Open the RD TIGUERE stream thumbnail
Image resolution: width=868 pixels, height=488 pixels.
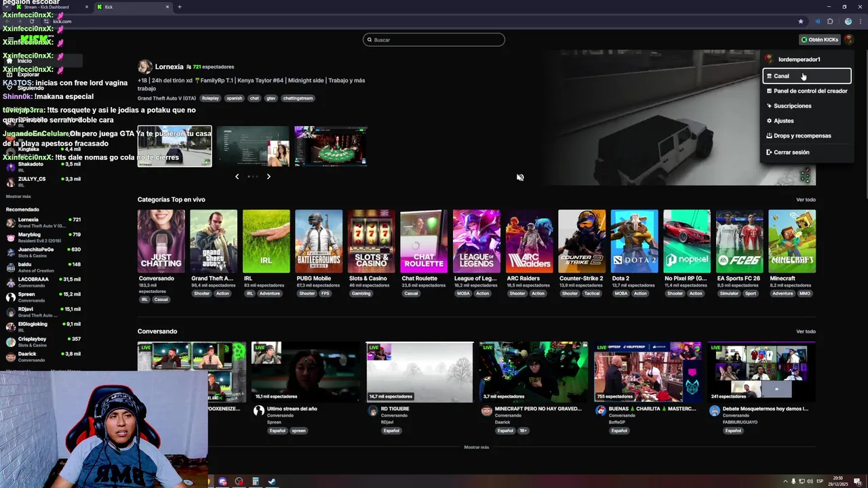420,372
